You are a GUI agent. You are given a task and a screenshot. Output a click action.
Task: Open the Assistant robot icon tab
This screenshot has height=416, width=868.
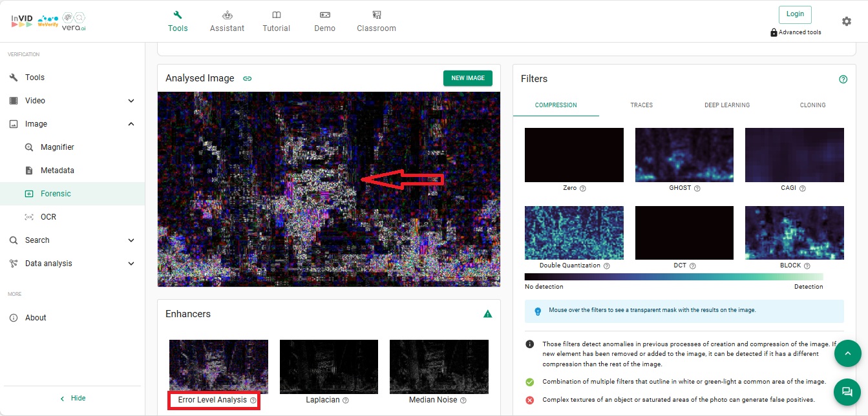(x=227, y=21)
